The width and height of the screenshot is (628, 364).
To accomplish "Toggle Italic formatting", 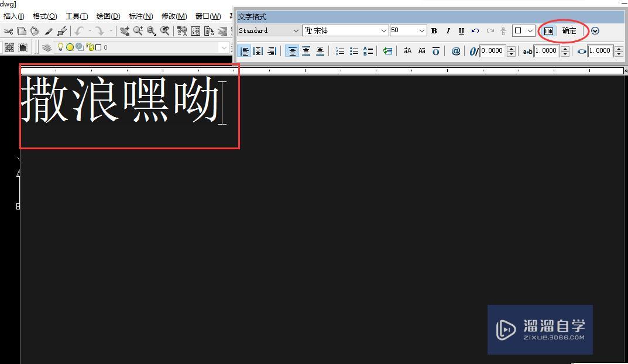I will (448, 31).
